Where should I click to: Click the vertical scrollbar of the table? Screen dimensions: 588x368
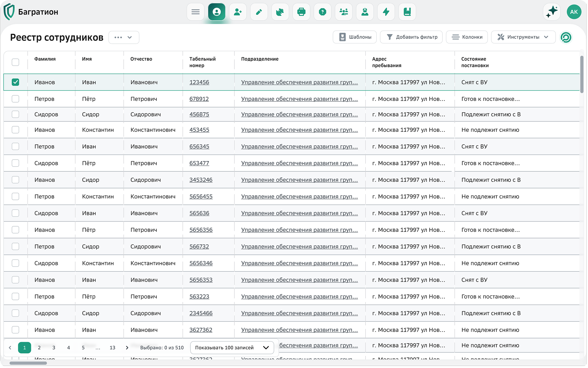click(582, 74)
